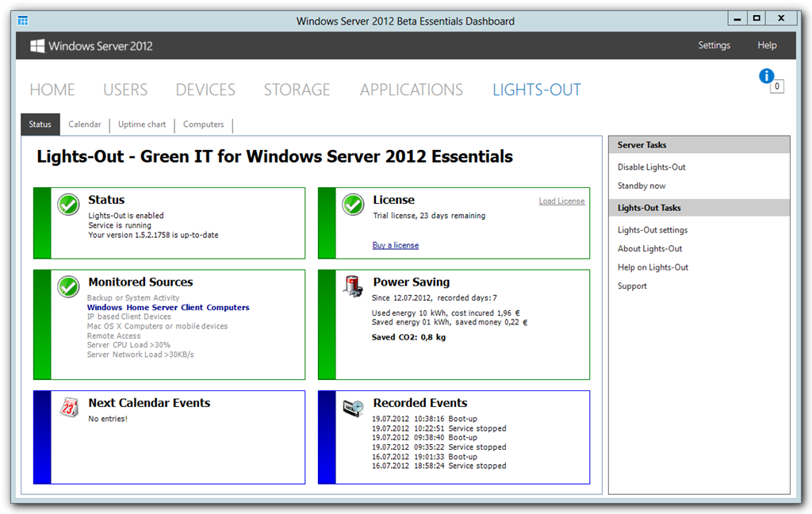Screen dimensions: 812x514
Task: Click the 10:22:51 Service stopped event
Action: coord(439,428)
